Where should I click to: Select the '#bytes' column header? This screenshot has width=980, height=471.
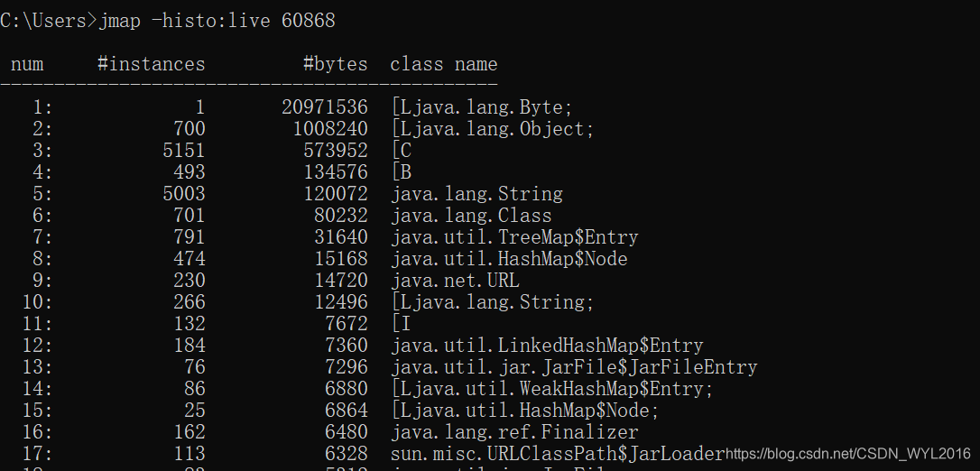(x=336, y=64)
